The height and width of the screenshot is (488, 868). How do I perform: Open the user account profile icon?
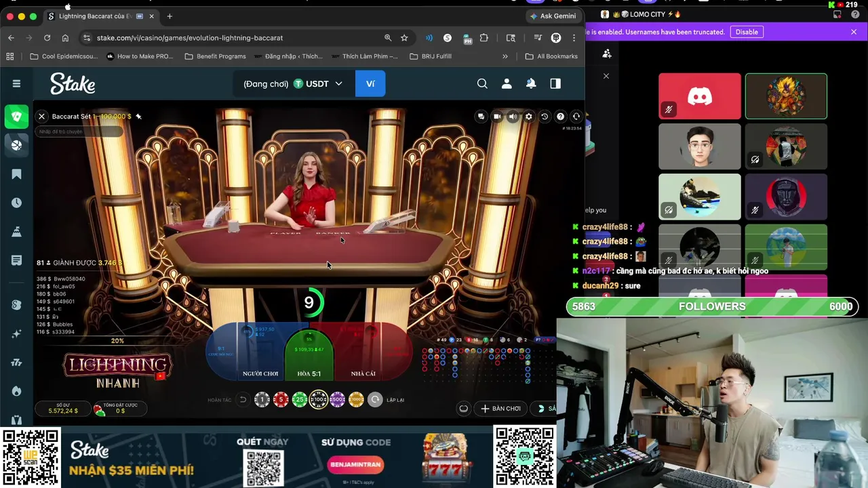(507, 83)
